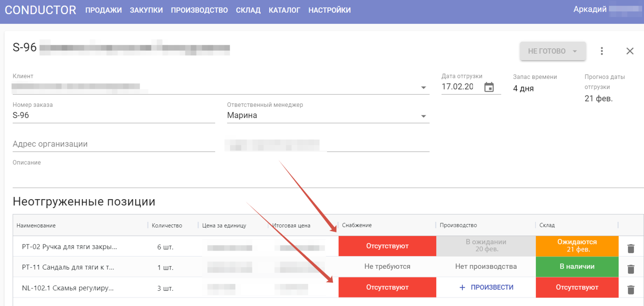Click the Неотгруженные позиции heading

point(84,201)
